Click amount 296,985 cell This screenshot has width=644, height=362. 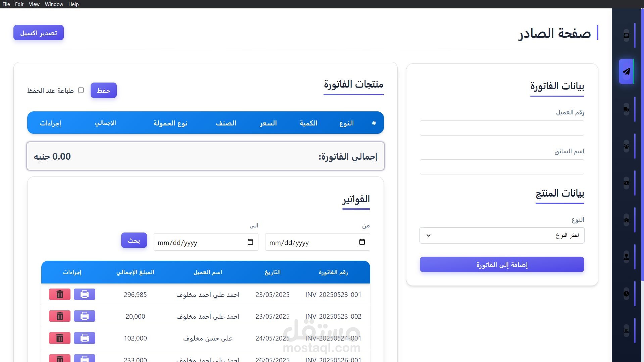pos(135,295)
